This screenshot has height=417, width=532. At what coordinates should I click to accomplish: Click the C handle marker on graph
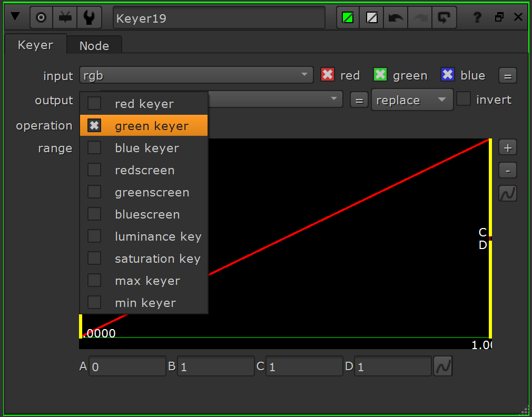483,232
